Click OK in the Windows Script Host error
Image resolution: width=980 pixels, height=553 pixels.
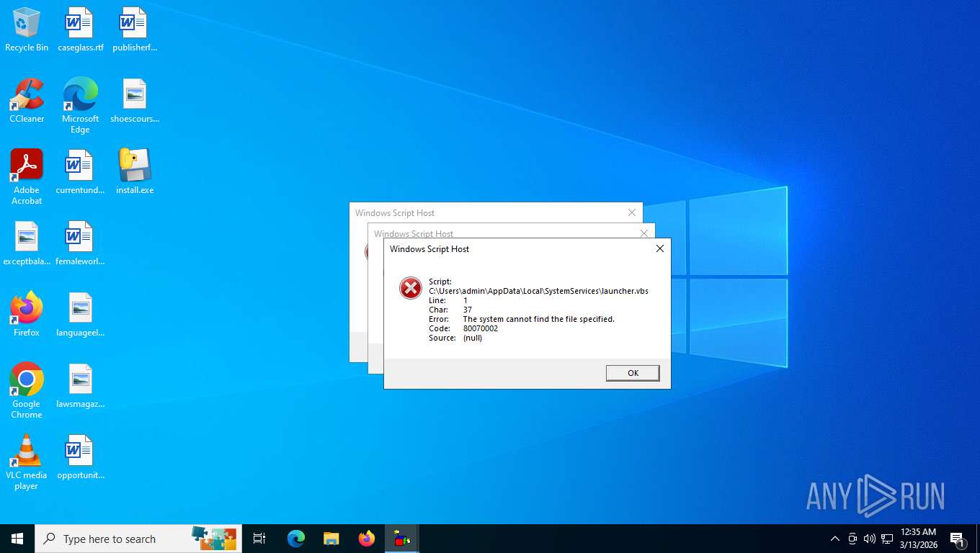point(633,373)
